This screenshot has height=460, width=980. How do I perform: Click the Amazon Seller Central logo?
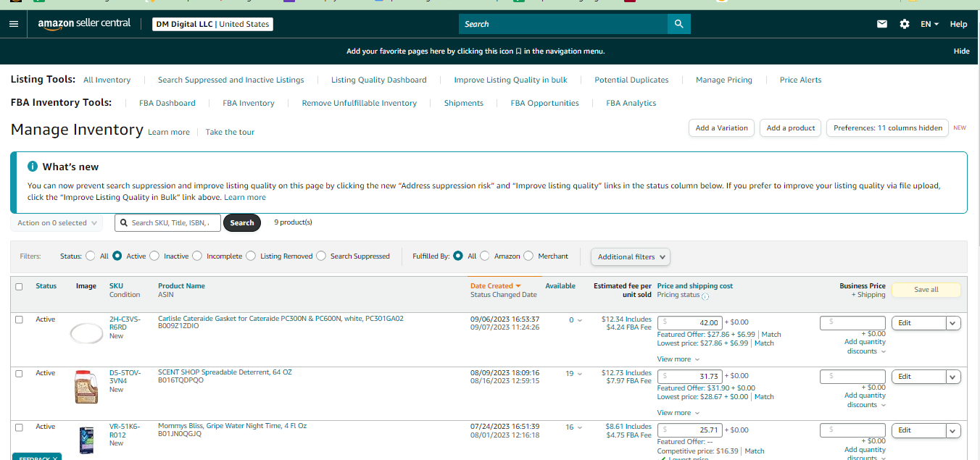coord(84,24)
